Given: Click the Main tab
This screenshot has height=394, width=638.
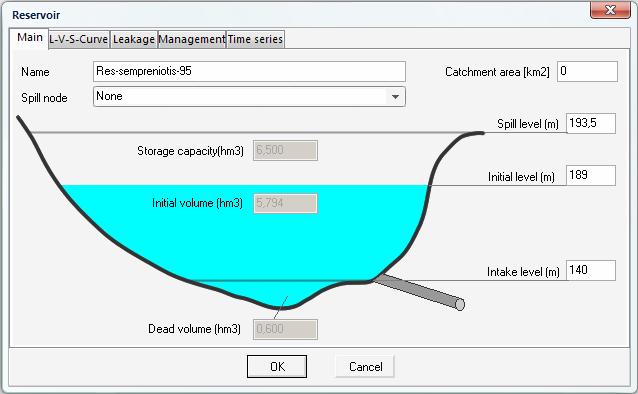Looking at the screenshot, I should point(30,38).
